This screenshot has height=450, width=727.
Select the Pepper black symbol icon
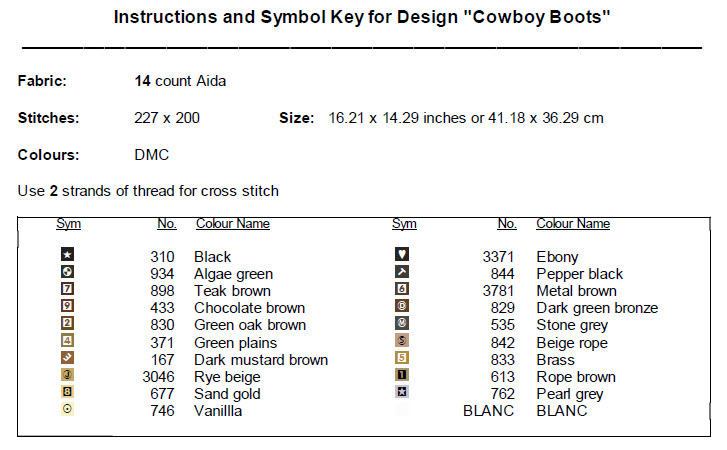[403, 273]
